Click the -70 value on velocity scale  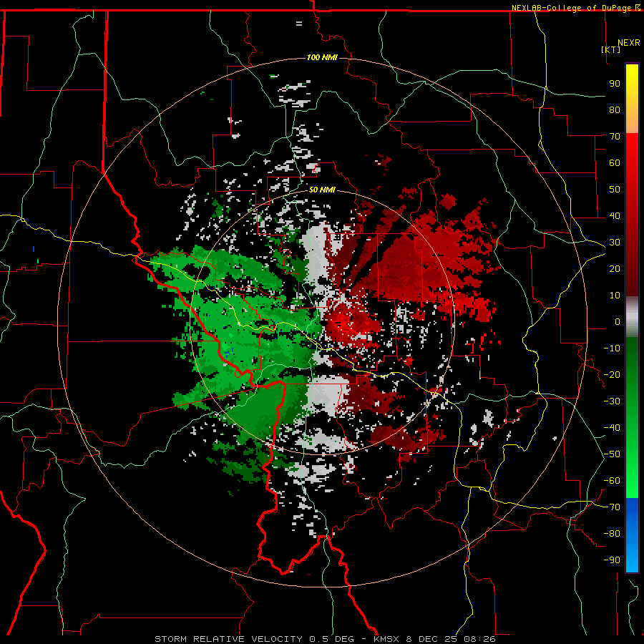(x=612, y=507)
